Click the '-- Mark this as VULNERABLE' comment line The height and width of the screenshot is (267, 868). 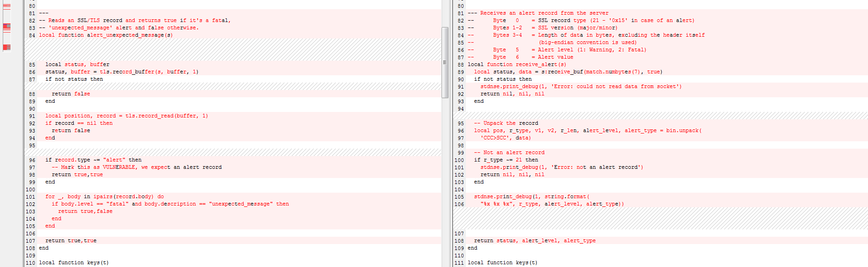[x=136, y=167]
